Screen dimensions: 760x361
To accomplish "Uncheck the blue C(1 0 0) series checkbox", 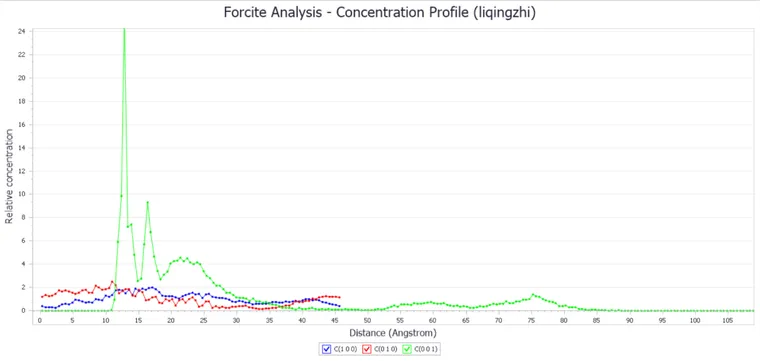I will tap(327, 348).
